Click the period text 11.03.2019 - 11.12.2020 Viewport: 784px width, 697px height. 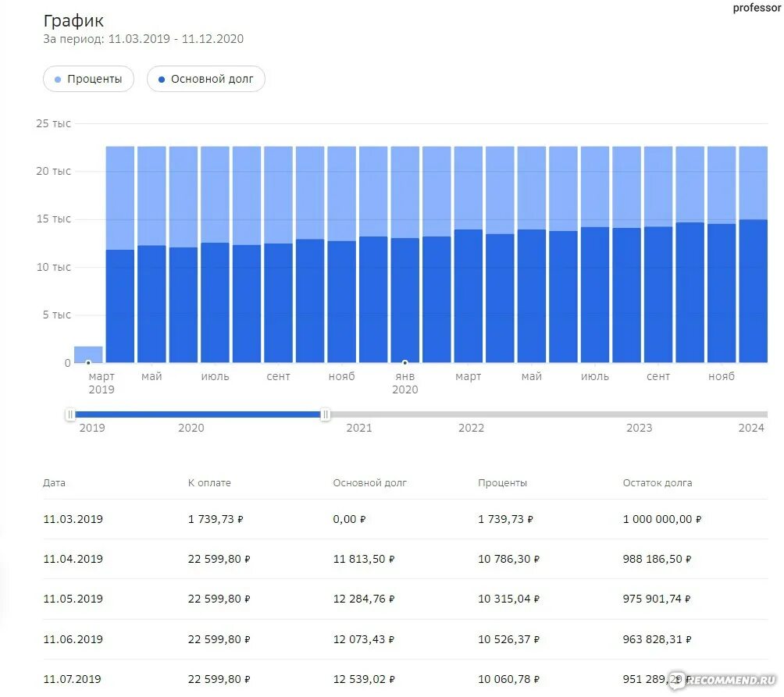coord(176,39)
